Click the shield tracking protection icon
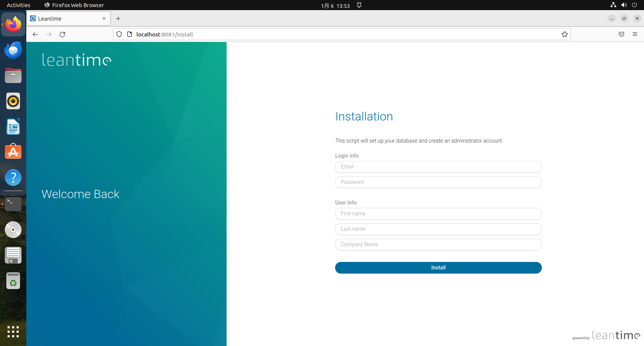 click(119, 34)
